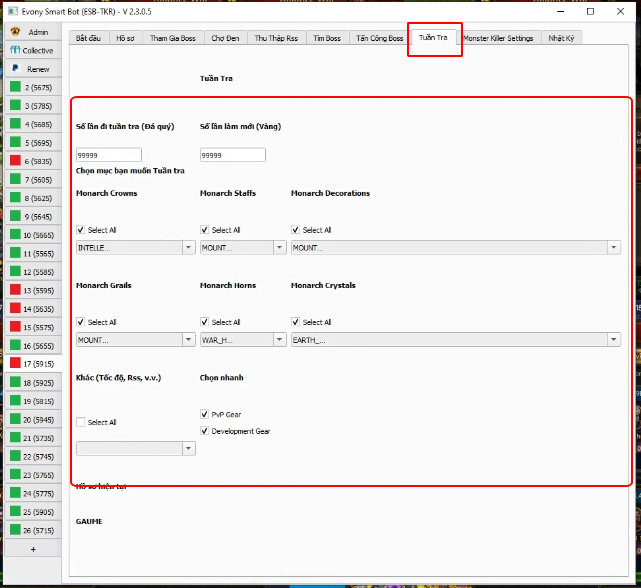Click the red status square of account 17 (5915)
641x588 pixels.
click(15, 364)
